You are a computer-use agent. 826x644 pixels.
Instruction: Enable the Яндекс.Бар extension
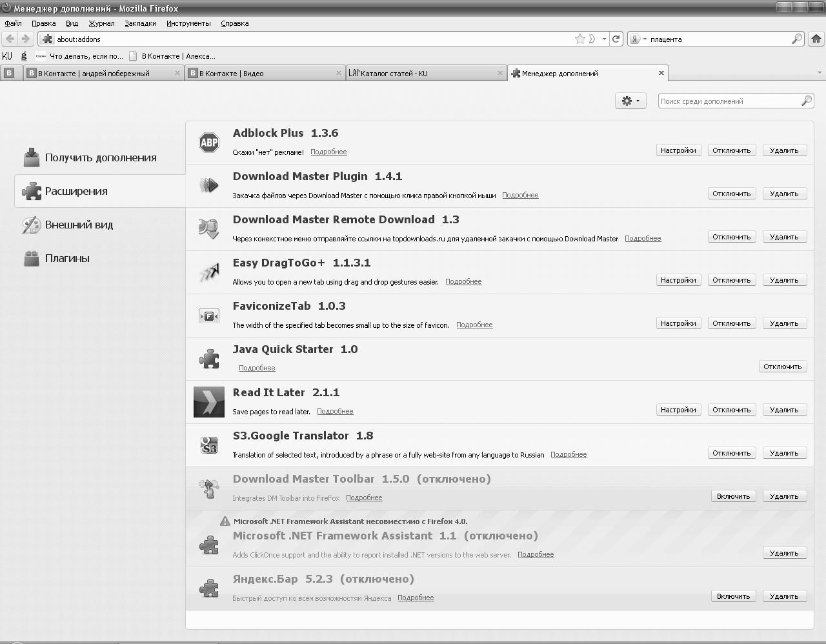(733, 596)
